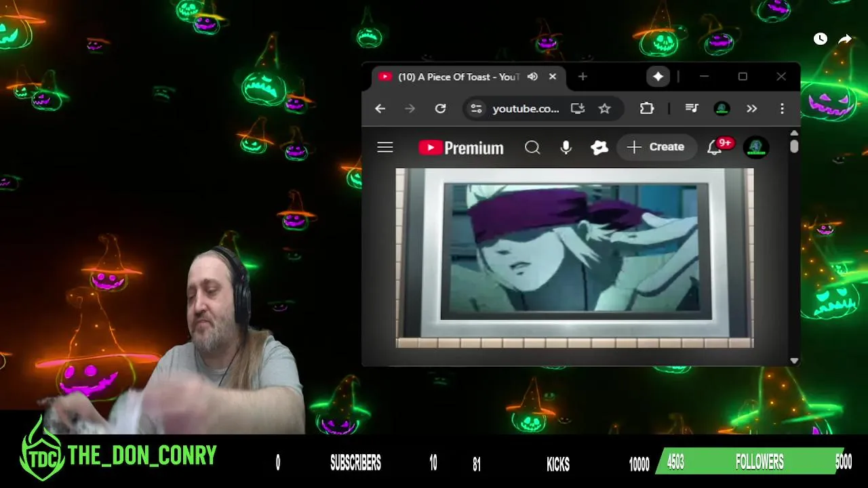Open YouTube notifications bell

(x=715, y=147)
